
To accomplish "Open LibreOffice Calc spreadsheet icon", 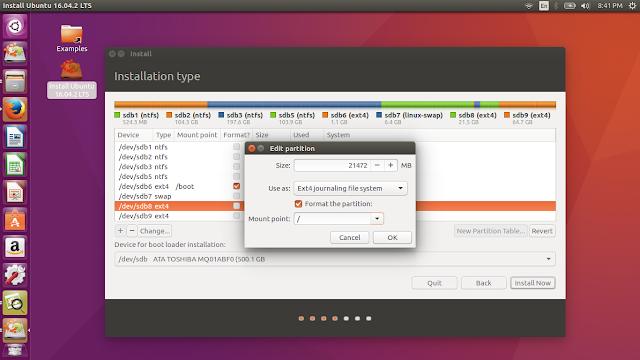I will pyautogui.click(x=15, y=165).
